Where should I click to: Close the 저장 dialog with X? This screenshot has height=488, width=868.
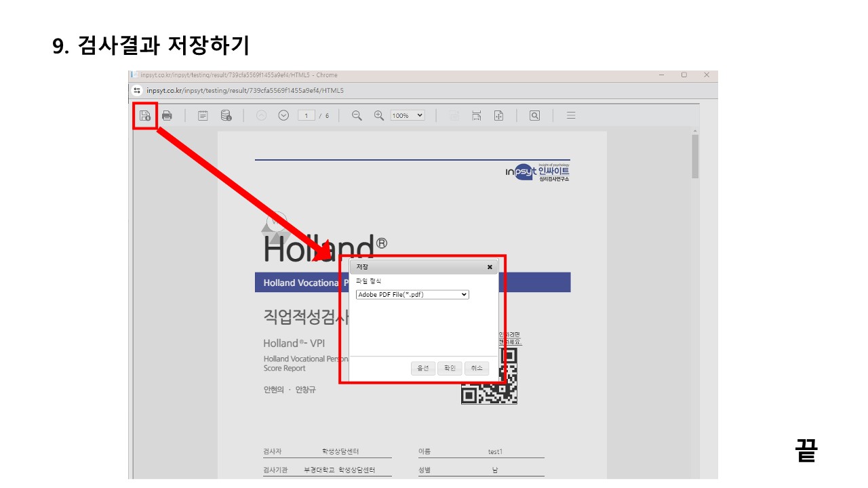point(490,267)
